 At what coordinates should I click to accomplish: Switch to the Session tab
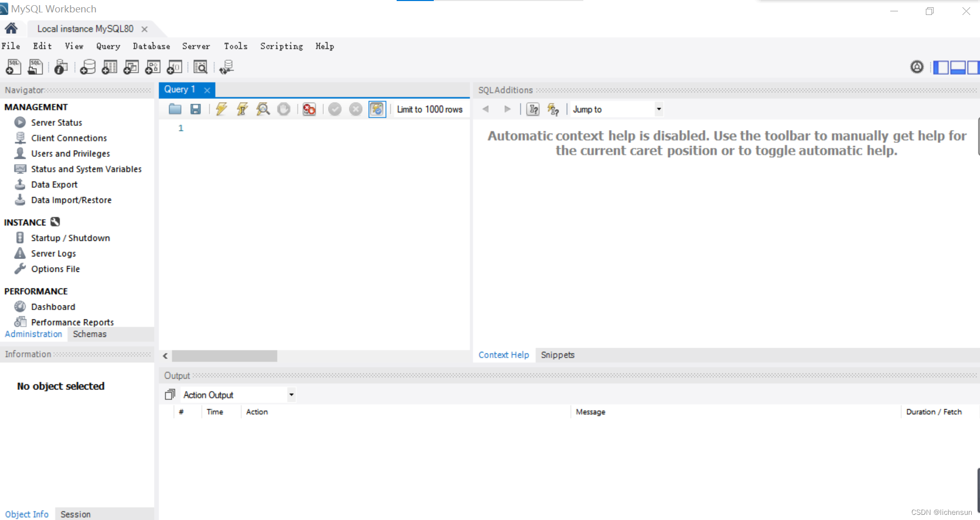click(x=75, y=514)
